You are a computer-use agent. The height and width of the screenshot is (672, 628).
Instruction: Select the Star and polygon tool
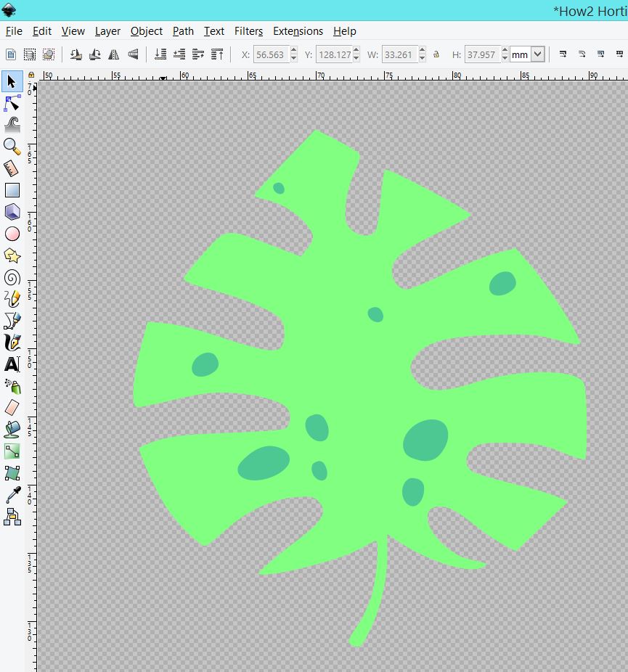(x=12, y=255)
